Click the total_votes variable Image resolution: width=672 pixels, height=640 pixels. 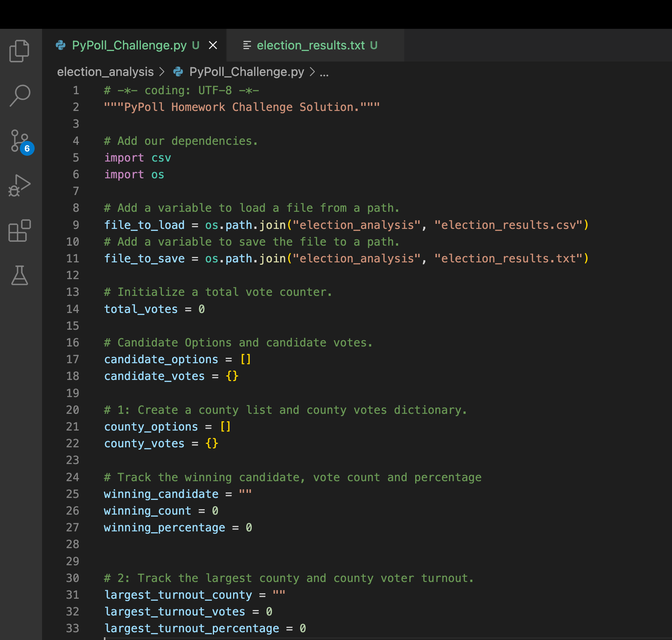[x=141, y=309]
